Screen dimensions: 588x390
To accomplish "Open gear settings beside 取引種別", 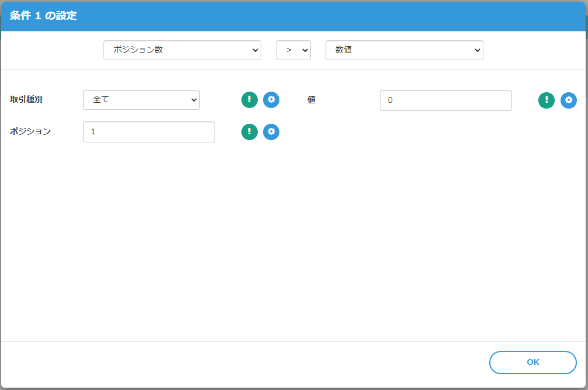I will tap(271, 100).
